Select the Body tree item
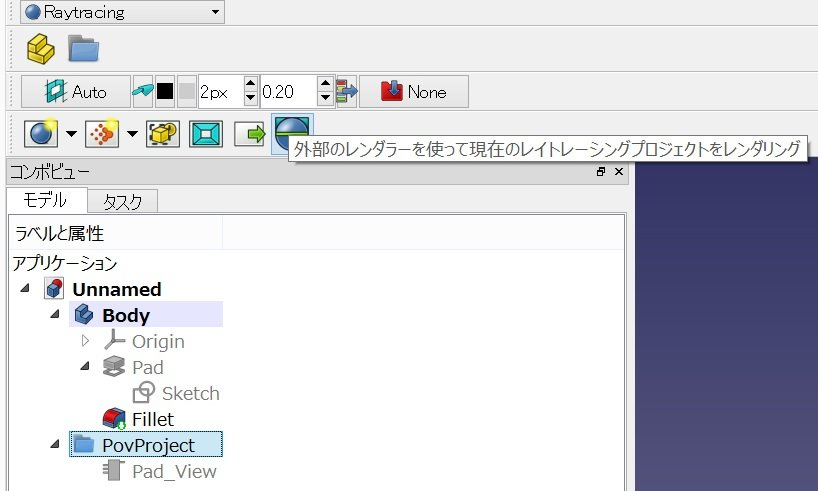Screen dimensions: 818x491 [126, 315]
